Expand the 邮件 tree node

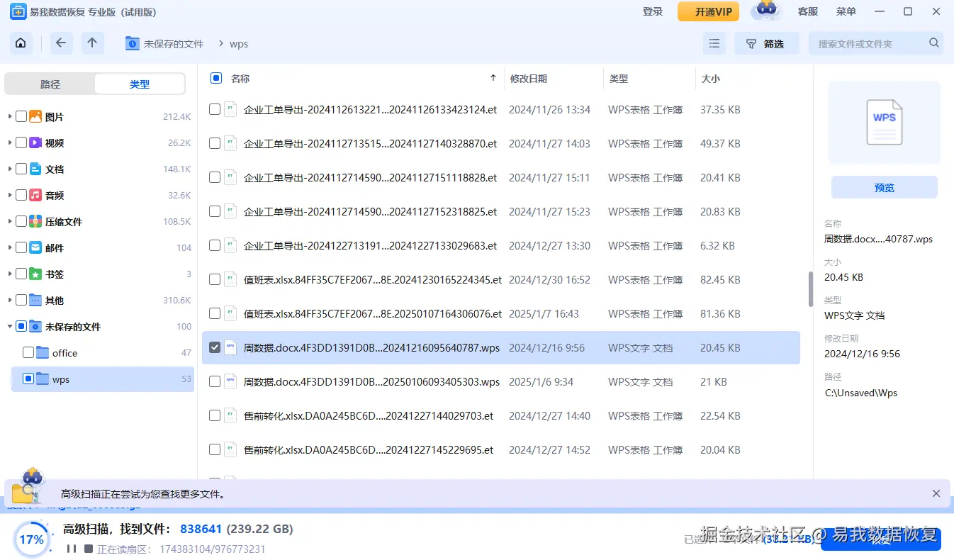[x=10, y=247]
